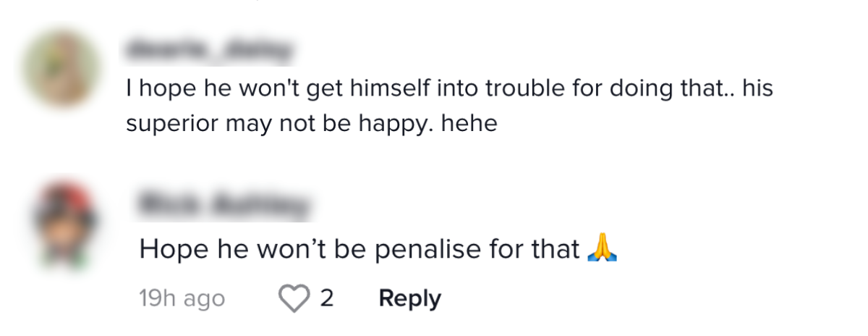
Task: Click the "19h ago" timestamp
Action: (182, 298)
